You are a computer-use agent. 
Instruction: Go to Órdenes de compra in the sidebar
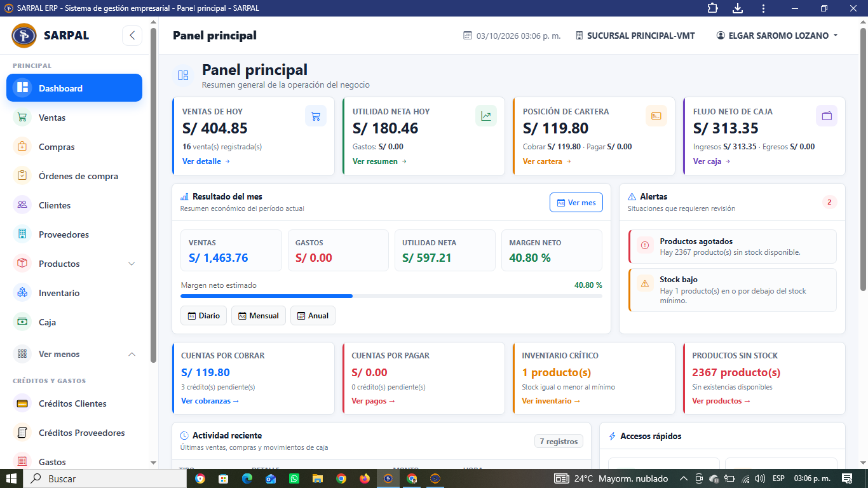click(x=74, y=176)
